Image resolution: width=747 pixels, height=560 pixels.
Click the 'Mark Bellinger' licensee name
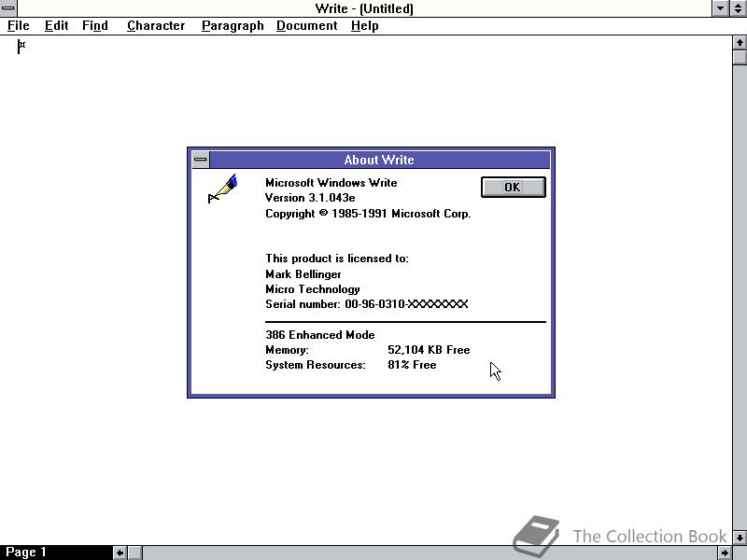pyautogui.click(x=303, y=274)
